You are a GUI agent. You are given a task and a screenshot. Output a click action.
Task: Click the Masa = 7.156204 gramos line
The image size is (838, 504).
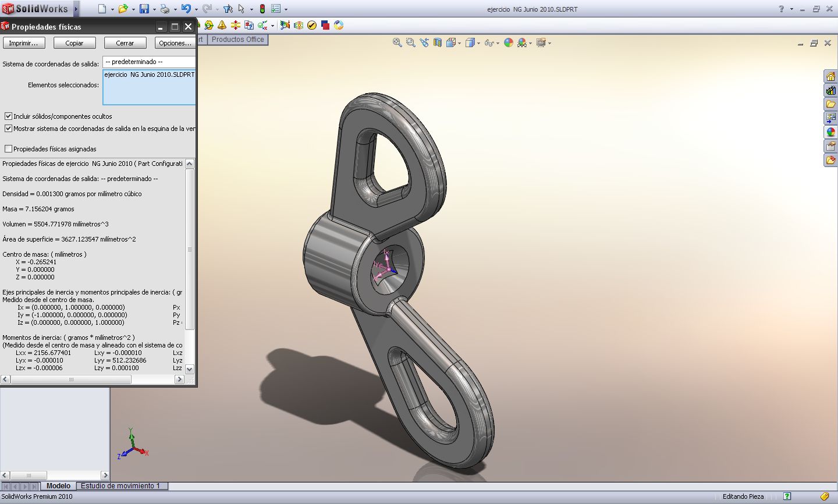38,209
